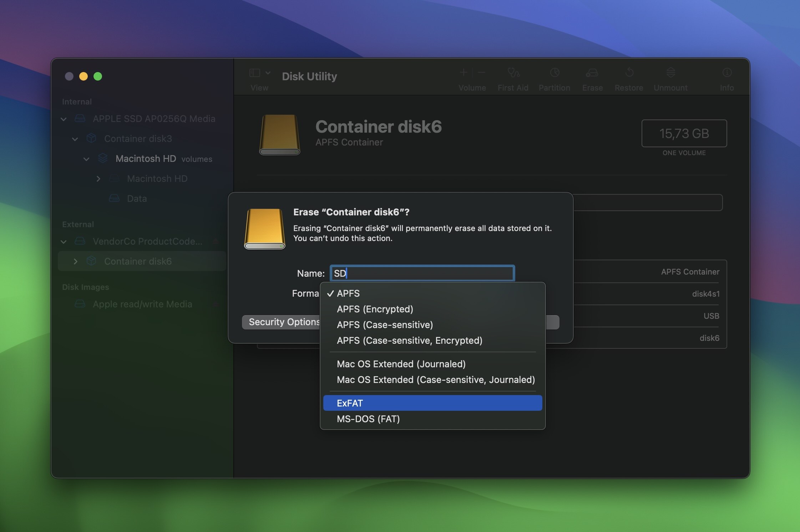Collapse Container disk3 in sidebar

click(x=75, y=139)
